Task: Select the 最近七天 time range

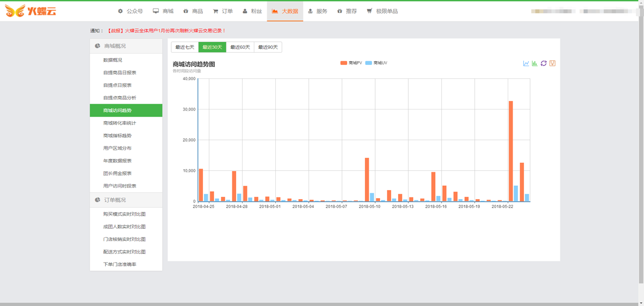Action: coord(185,47)
